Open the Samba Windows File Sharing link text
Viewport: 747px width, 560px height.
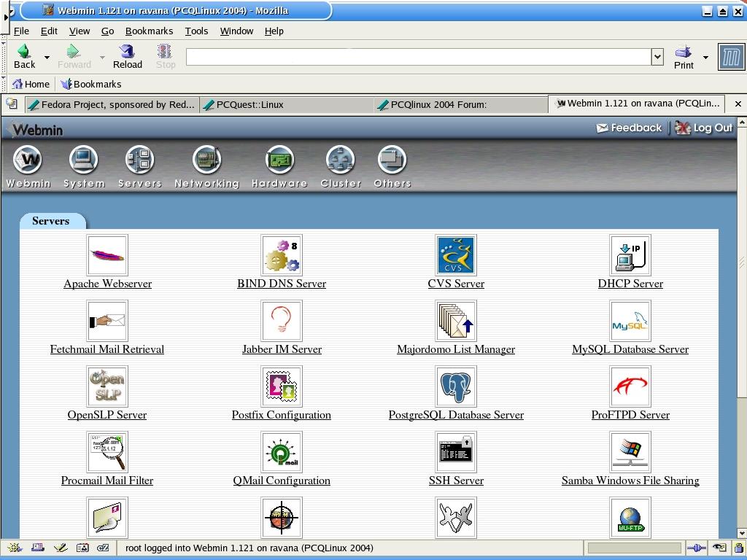(x=630, y=481)
